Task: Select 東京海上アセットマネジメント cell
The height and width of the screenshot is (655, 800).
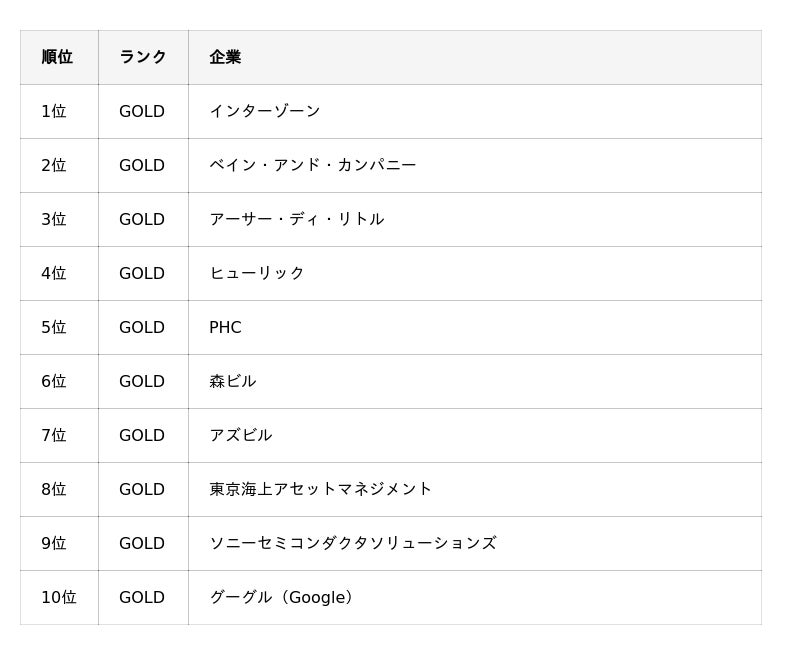Action: [x=320, y=489]
